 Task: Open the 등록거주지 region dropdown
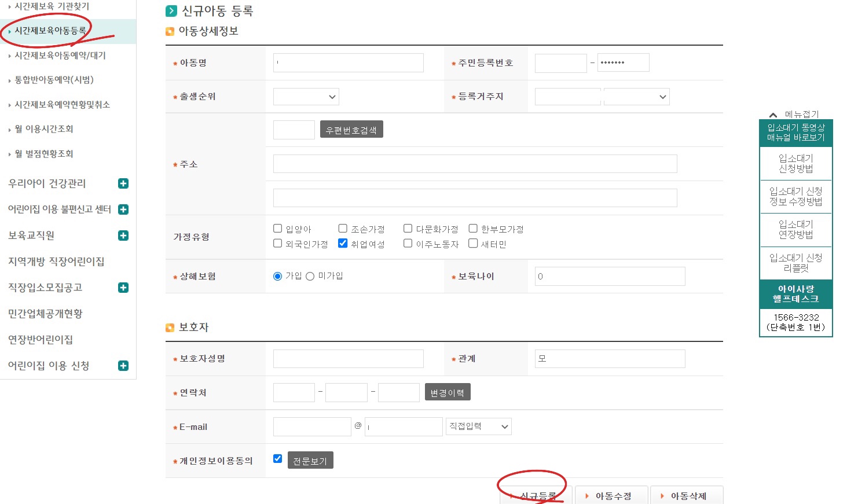[636, 96]
